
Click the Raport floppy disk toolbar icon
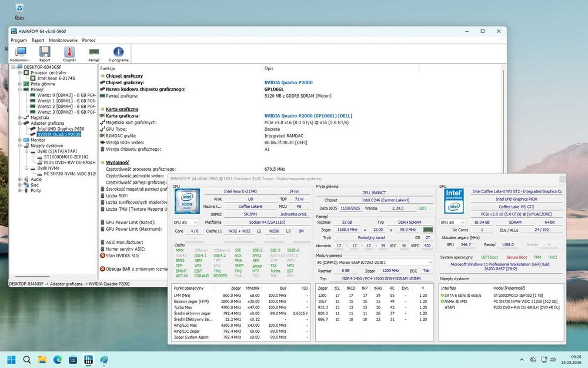(x=45, y=54)
